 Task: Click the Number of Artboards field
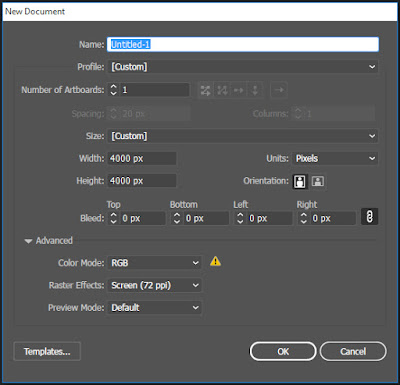click(155, 90)
